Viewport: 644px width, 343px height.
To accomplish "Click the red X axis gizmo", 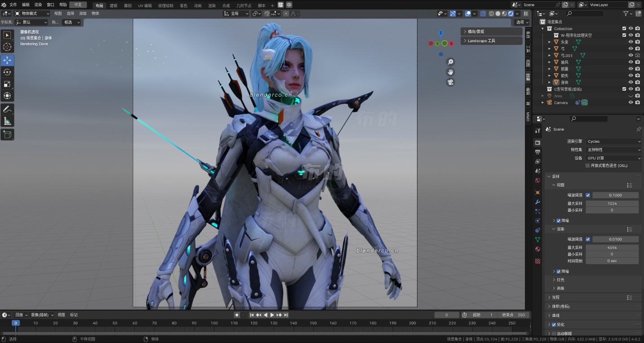I will point(451,44).
